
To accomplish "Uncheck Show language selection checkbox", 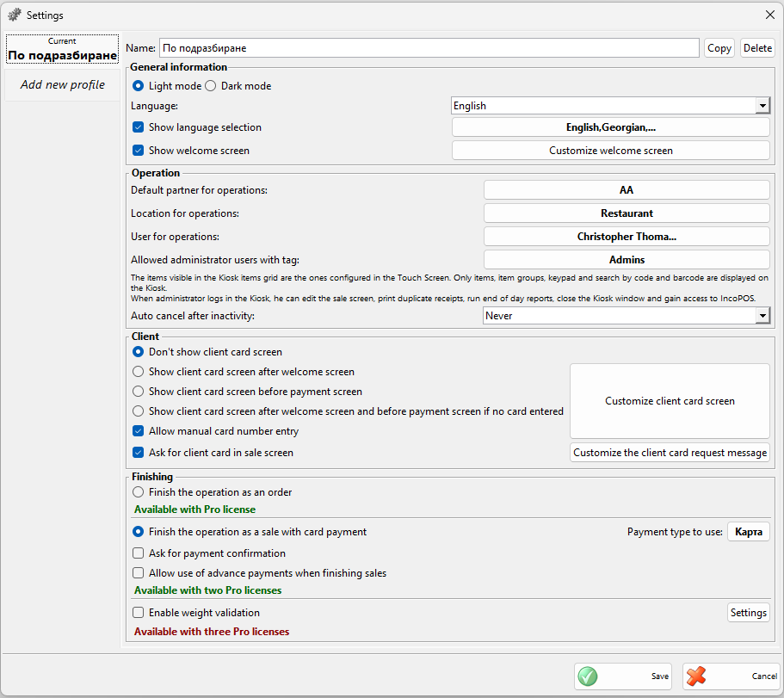I will tap(138, 127).
